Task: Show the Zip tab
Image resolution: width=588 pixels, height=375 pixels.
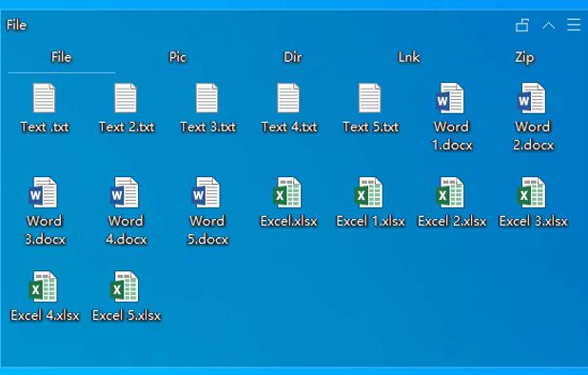Action: point(524,57)
